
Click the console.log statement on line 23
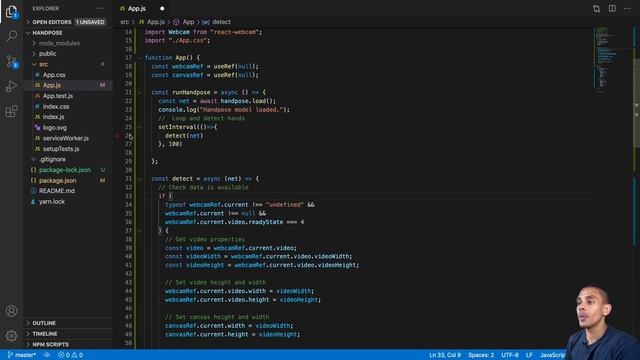pos(224,110)
